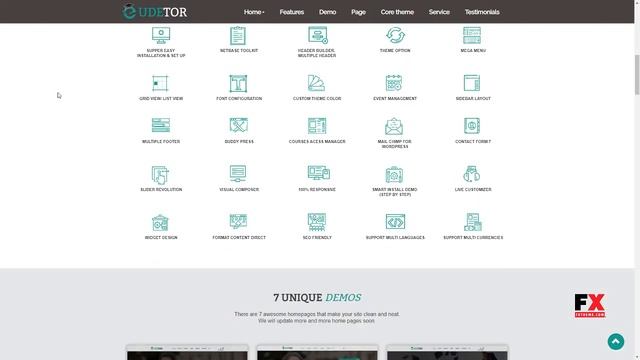Click the "SEO Friendly" label text
Screen dimensions: 640x360
pyautogui.click(x=317, y=238)
